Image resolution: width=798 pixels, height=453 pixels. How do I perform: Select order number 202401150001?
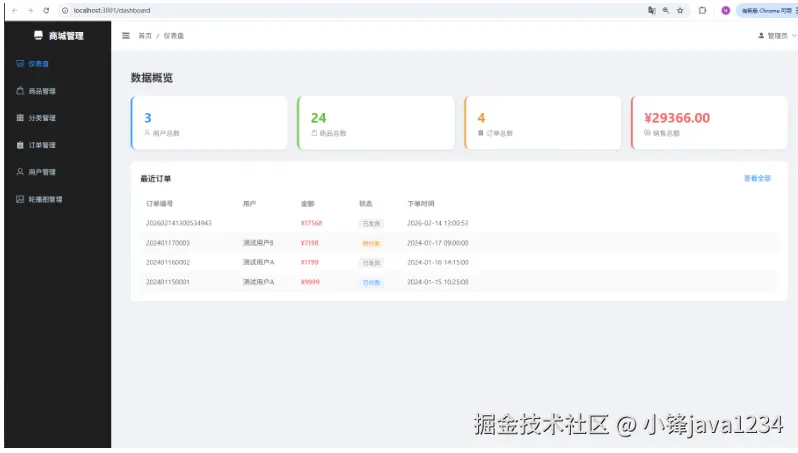(167, 281)
